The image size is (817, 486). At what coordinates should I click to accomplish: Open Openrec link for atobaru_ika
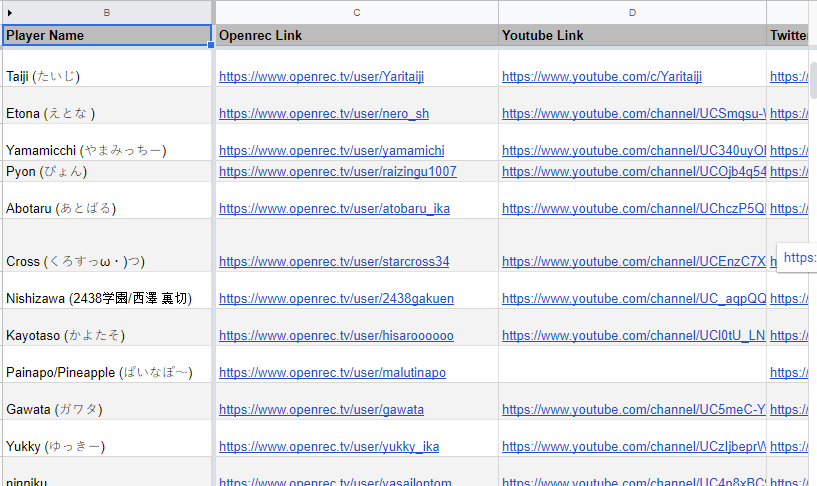tap(335, 208)
